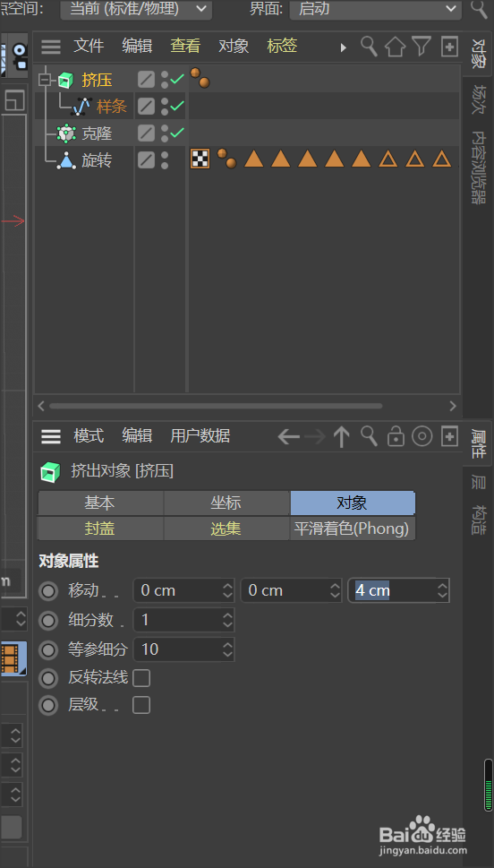
Task: Click the material tag on 挤压 row
Action: 200,78
